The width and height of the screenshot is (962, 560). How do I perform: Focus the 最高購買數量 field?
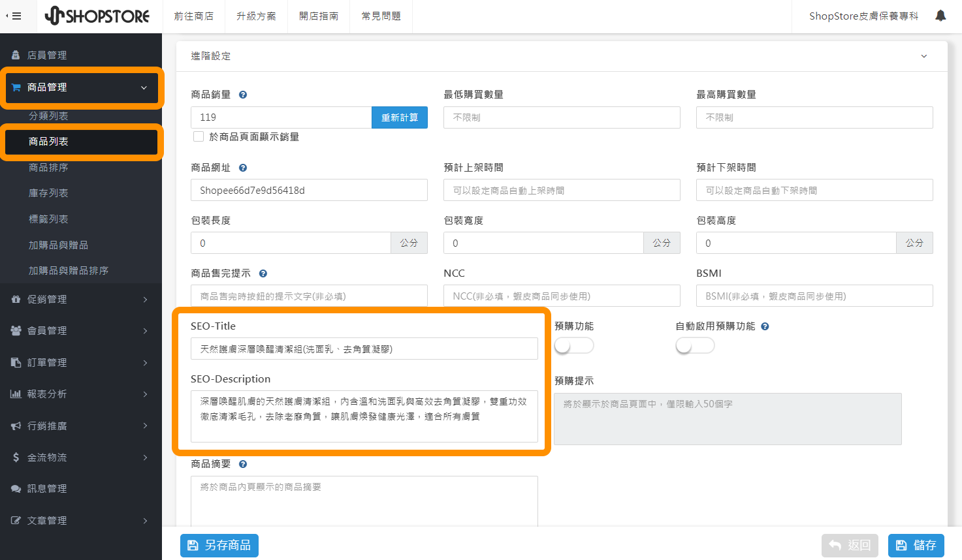[x=814, y=117]
